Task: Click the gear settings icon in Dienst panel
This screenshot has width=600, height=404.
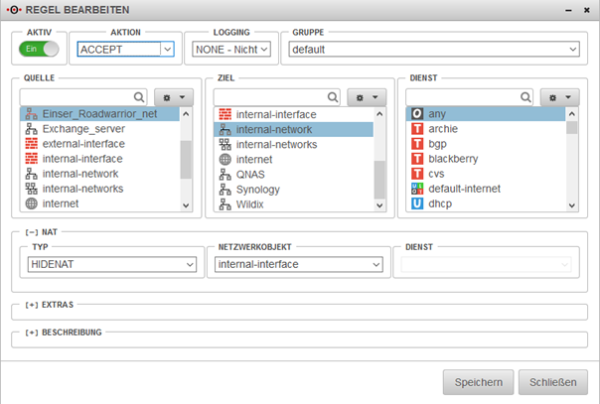Action: click(560, 97)
